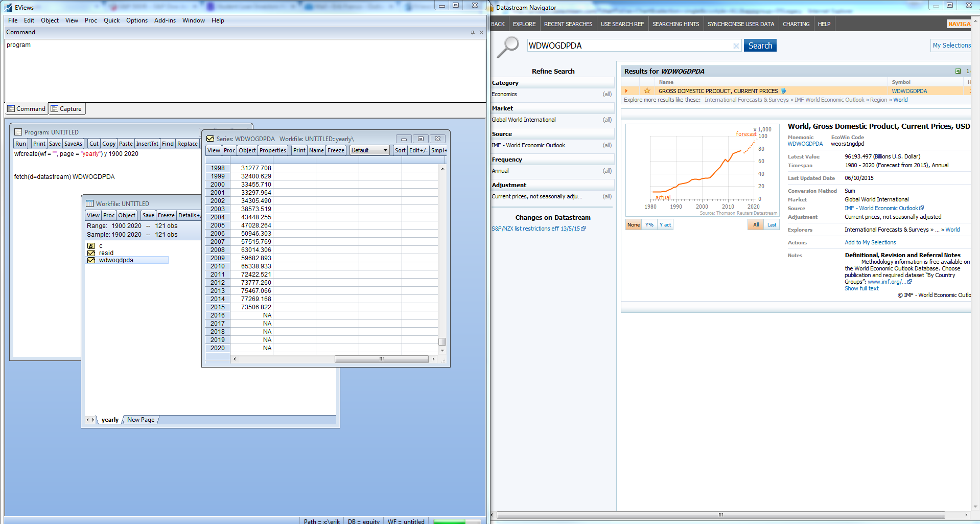
Task: Switch chart transform to Y%
Action: click(649, 224)
